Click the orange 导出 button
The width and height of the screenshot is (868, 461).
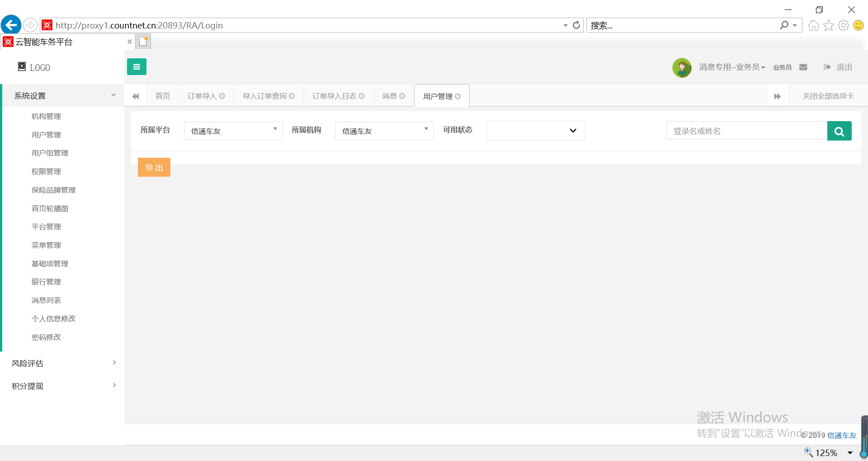pyautogui.click(x=154, y=167)
